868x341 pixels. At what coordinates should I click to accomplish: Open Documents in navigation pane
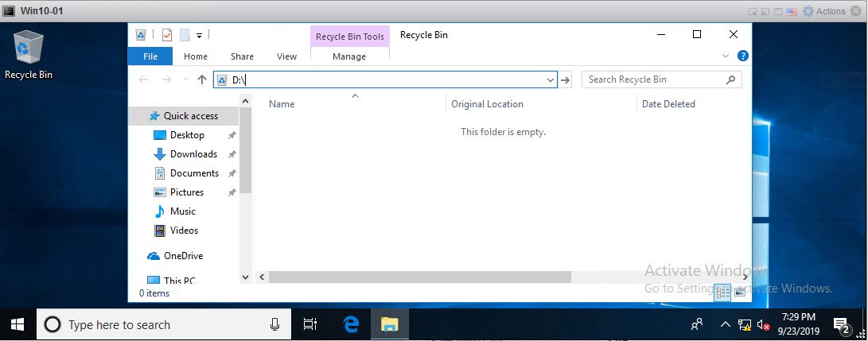pyautogui.click(x=194, y=173)
